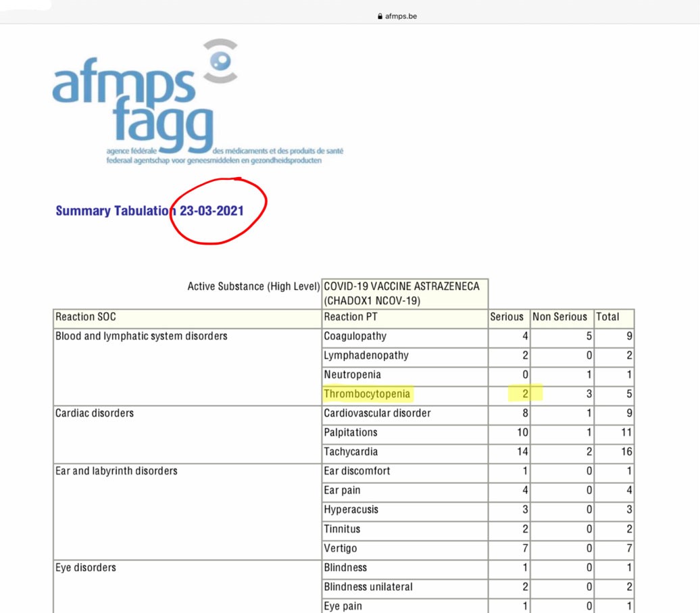Click the highlighted Thrombocytopenia row

point(368,393)
